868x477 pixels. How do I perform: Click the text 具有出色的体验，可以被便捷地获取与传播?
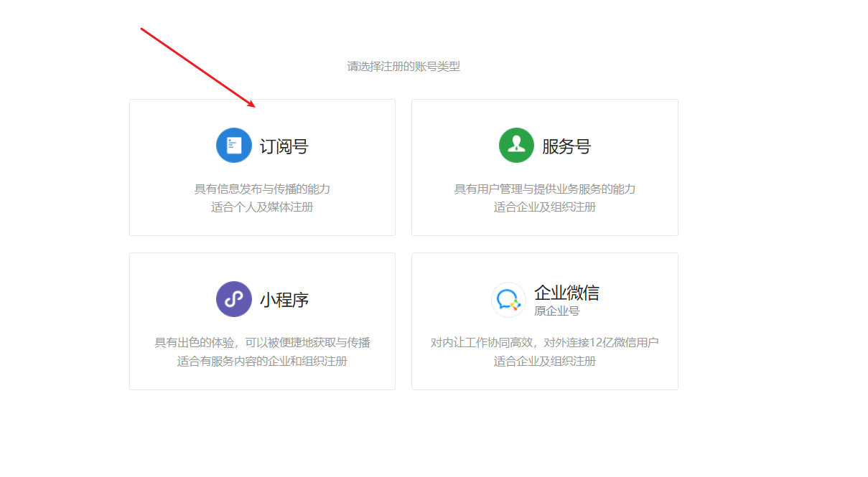click(262, 343)
